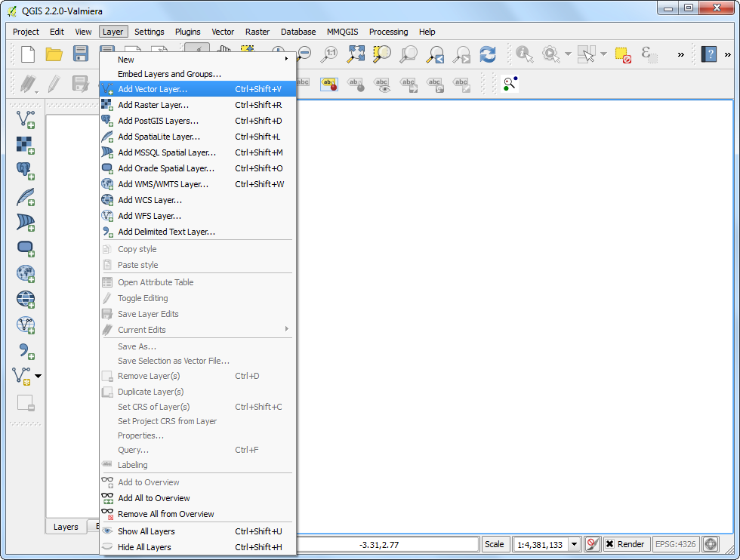Click Zoom to Selection magnifier icon
This screenshot has height=560, width=740.
pyautogui.click(x=382, y=54)
